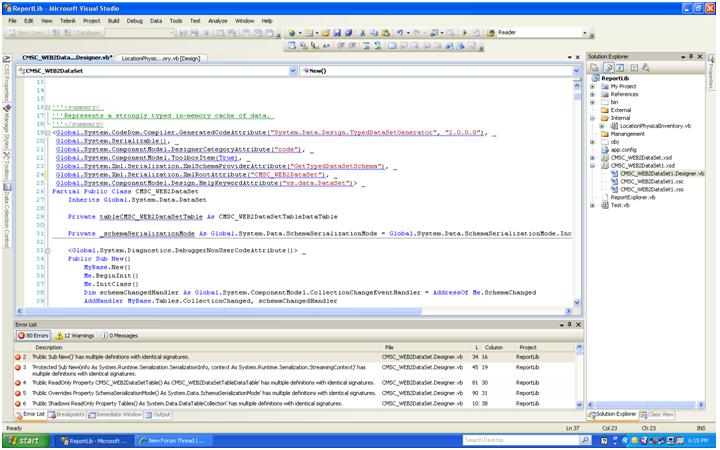Click the Add New Item toolbar icon
This screenshot has width=720, height=450.
[x=309, y=33]
